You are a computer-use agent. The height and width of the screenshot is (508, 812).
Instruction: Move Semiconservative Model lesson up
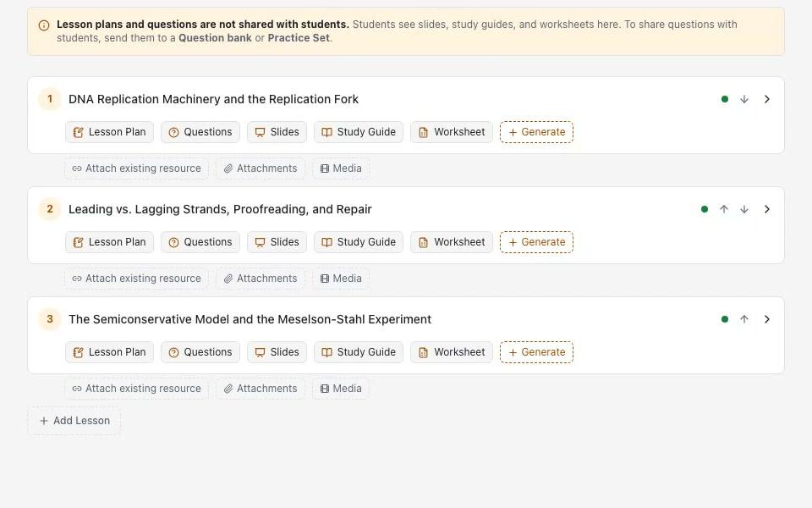[744, 319]
